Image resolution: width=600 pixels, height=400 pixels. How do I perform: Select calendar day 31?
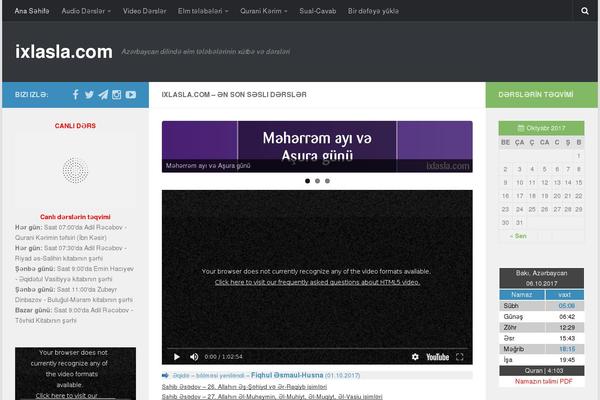(x=519, y=222)
